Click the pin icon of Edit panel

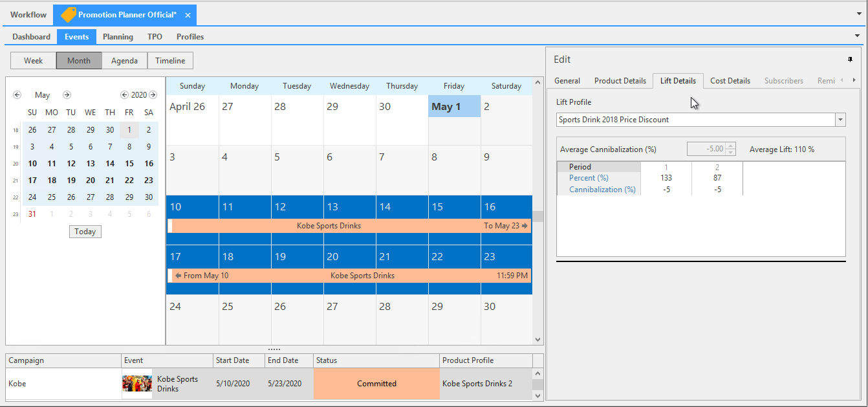click(x=850, y=60)
